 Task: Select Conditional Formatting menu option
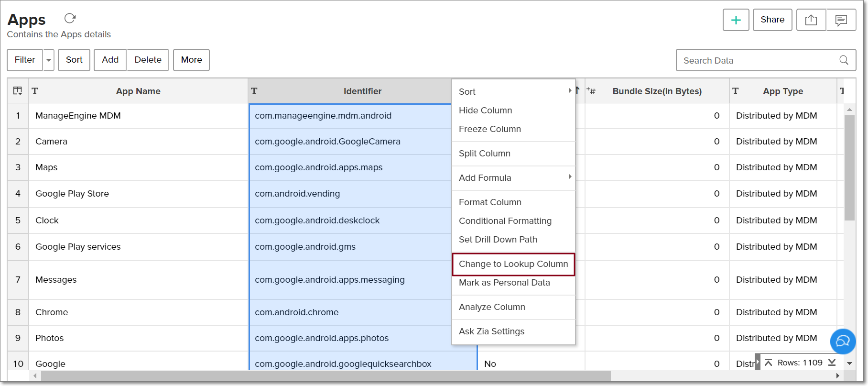click(x=505, y=221)
